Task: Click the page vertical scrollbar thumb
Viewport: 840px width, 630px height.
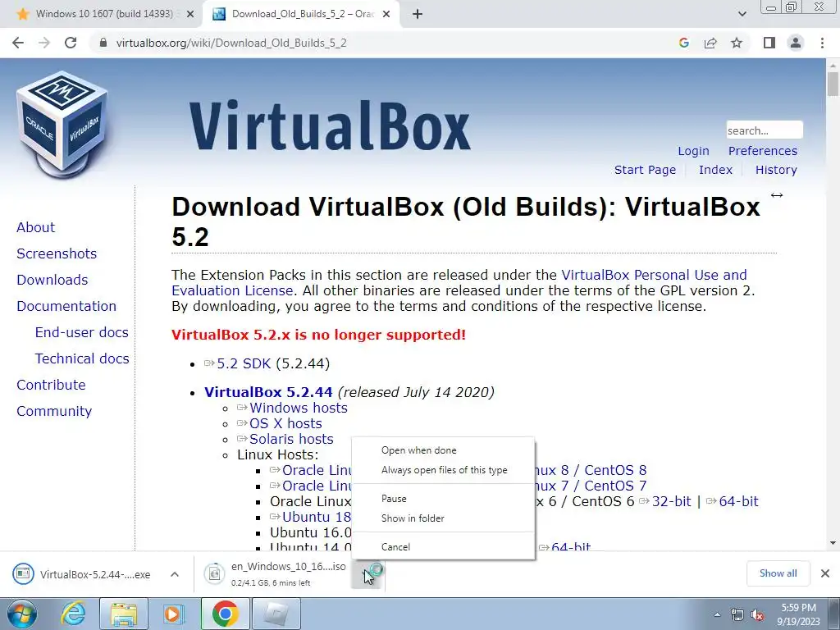Action: pos(833,84)
